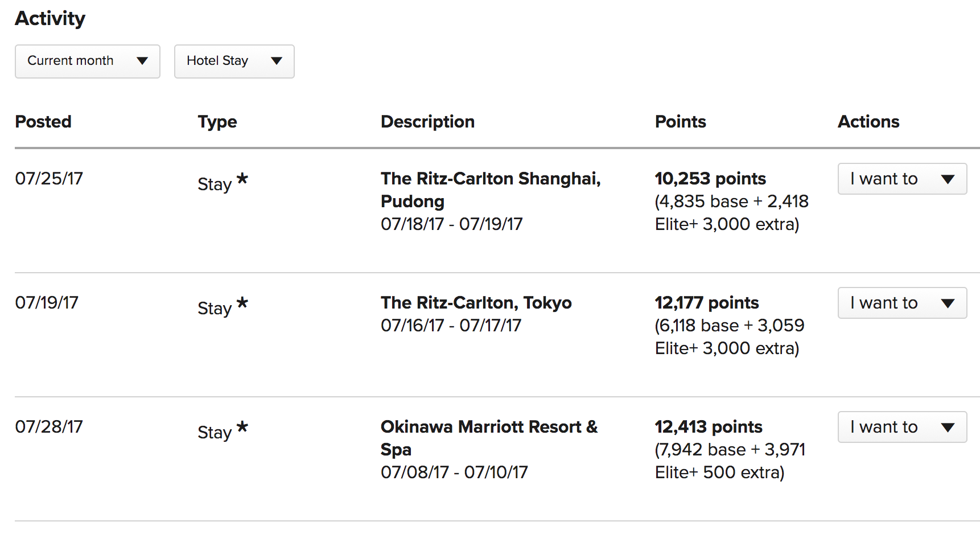This screenshot has height=534, width=980.
Task: Select the 12,413 points amount
Action: tap(709, 427)
